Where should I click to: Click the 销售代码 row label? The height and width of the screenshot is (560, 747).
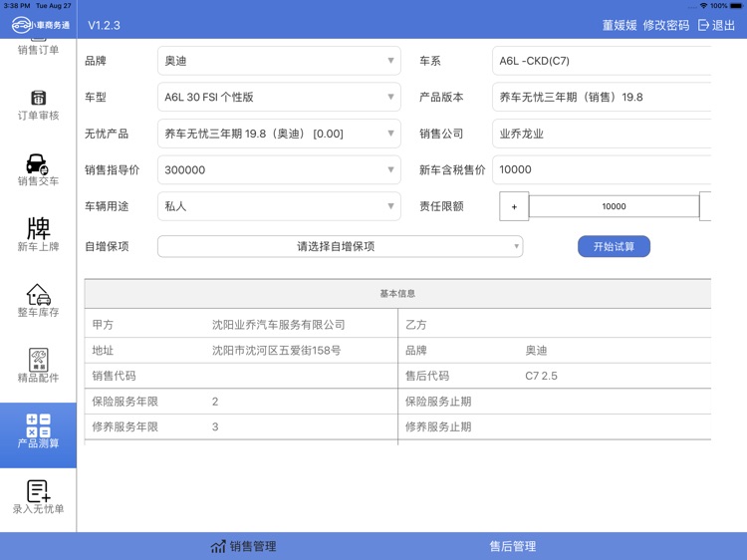coord(114,376)
